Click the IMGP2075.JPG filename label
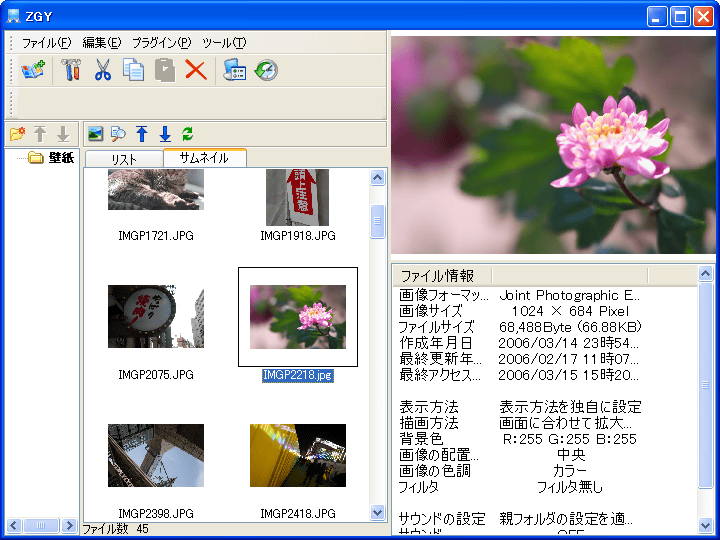The height and width of the screenshot is (540, 720). [156, 375]
